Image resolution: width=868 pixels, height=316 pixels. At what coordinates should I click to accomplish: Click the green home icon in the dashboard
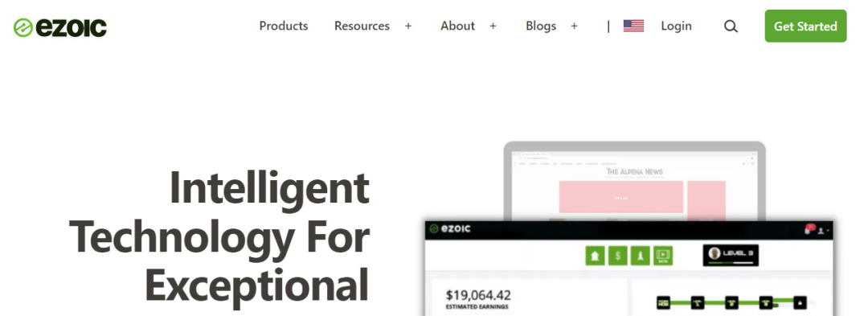[596, 256]
